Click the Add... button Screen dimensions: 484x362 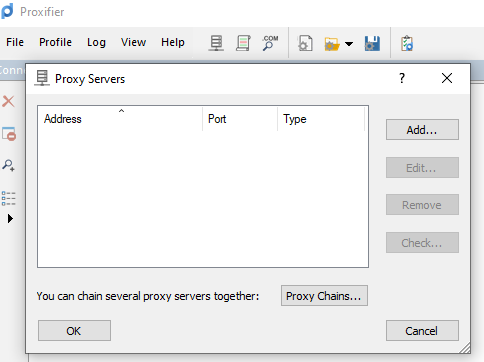[422, 130]
